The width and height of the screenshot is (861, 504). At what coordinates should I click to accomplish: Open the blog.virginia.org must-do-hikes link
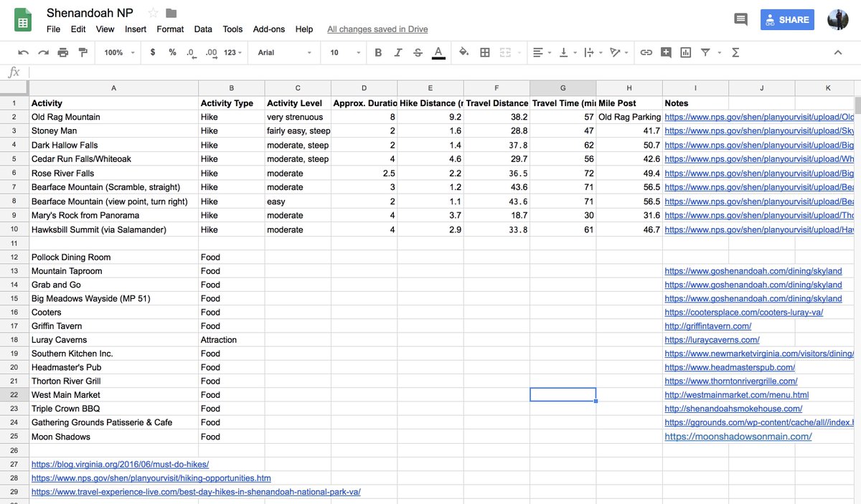coord(120,465)
